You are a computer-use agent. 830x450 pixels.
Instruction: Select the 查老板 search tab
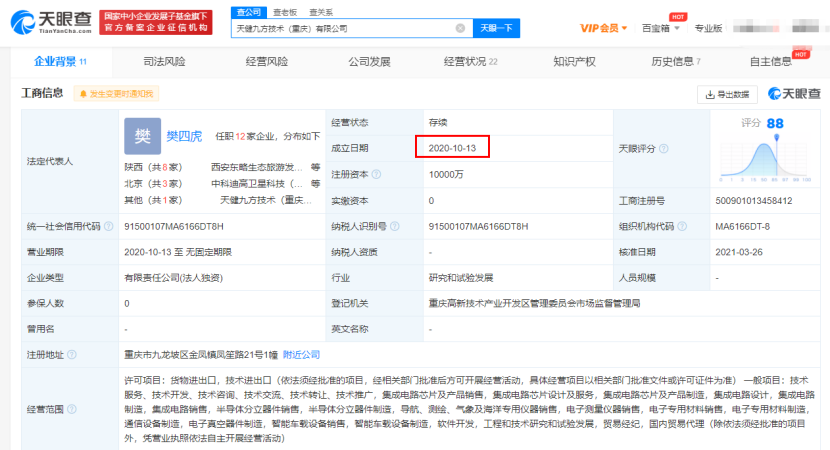point(285,12)
